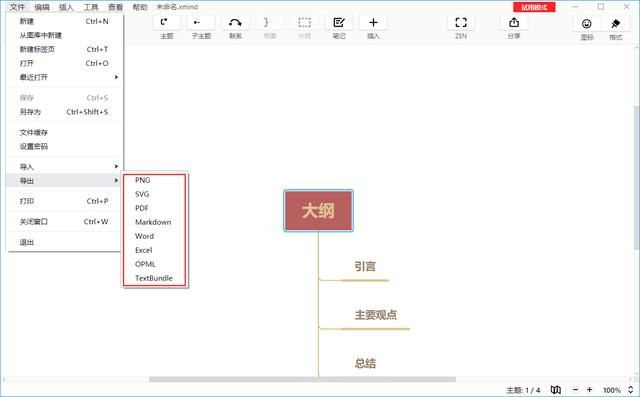Choose 从图库中新建 menu entry

click(64, 35)
